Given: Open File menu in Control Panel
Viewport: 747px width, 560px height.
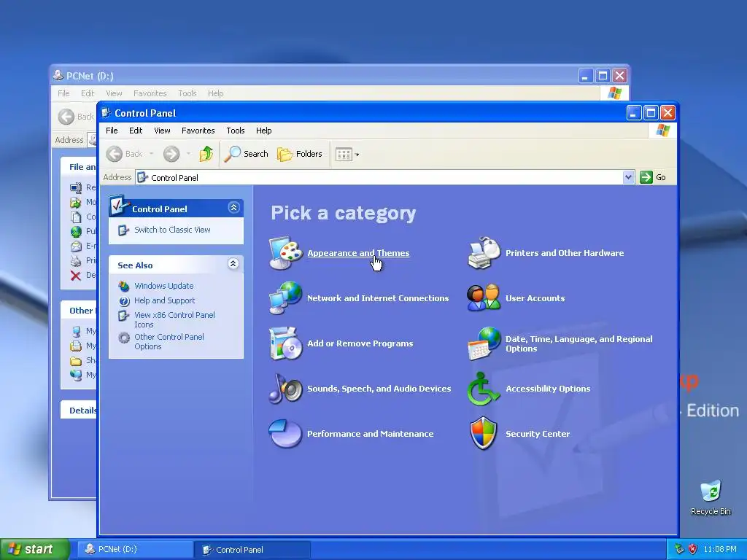Looking at the screenshot, I should 112,131.
